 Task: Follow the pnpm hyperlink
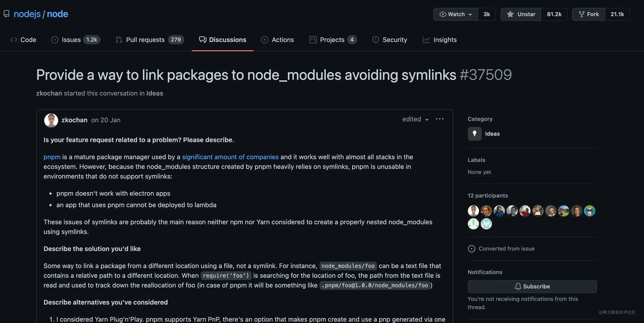click(x=52, y=157)
